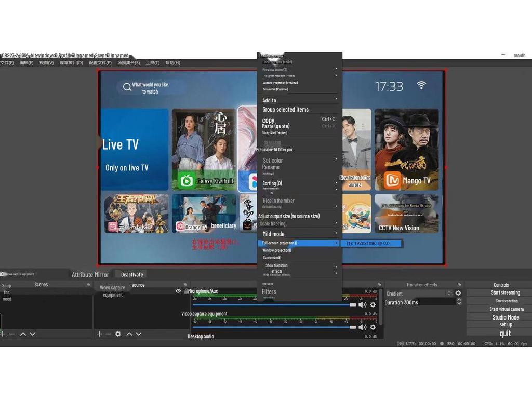This screenshot has width=532, height=399.
Task: Pop out the Scenes dock panel
Action: coord(88,284)
